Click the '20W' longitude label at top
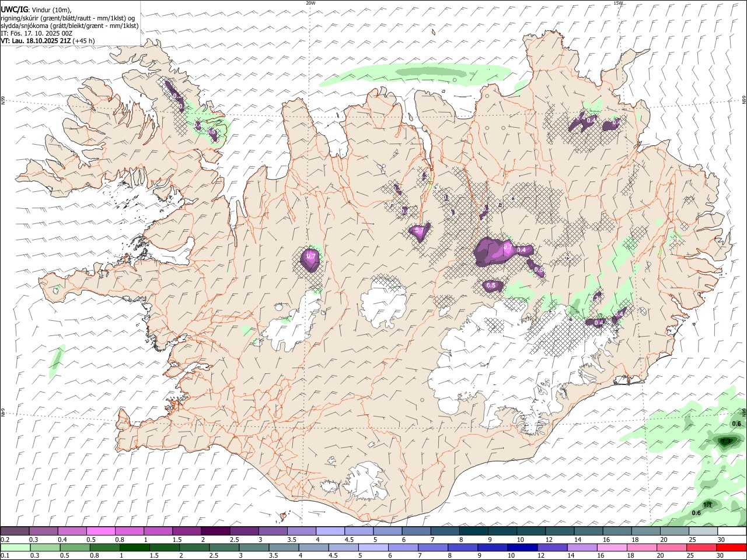The height and width of the screenshot is (560, 747). [x=310, y=3]
